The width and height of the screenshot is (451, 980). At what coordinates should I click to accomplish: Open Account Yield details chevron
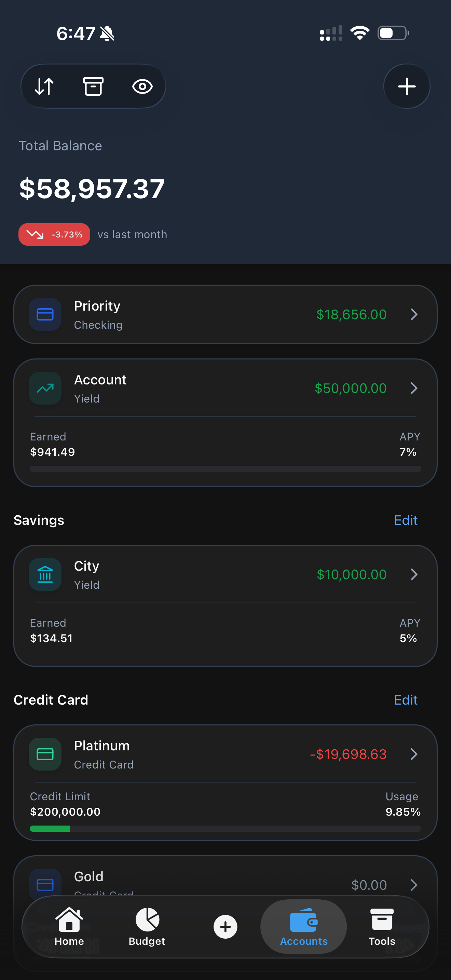[414, 388]
